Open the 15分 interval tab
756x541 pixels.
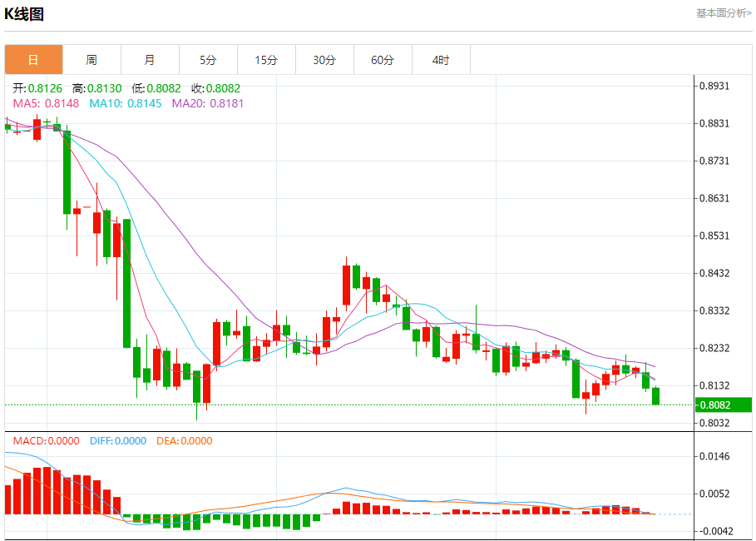click(x=266, y=60)
